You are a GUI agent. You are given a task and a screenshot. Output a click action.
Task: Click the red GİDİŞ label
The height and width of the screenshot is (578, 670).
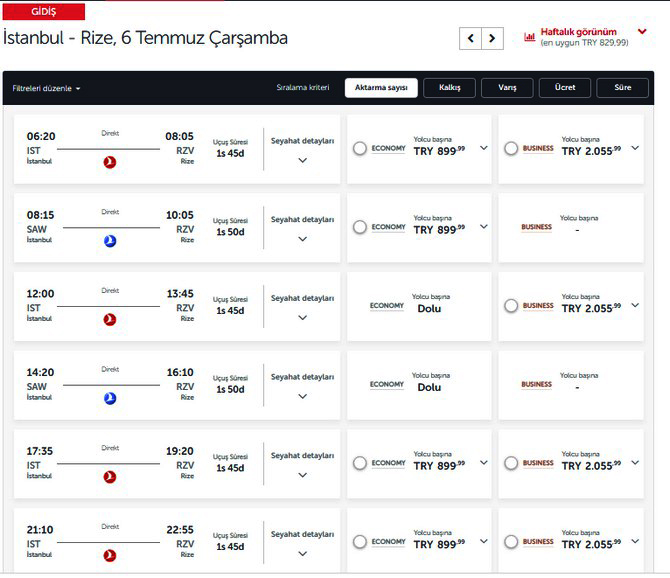coord(44,11)
